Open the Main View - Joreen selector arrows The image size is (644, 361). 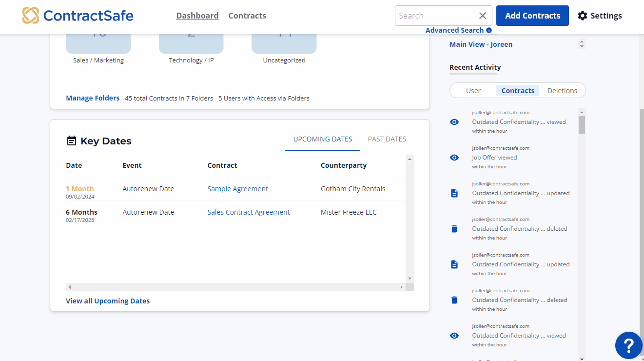(x=581, y=44)
